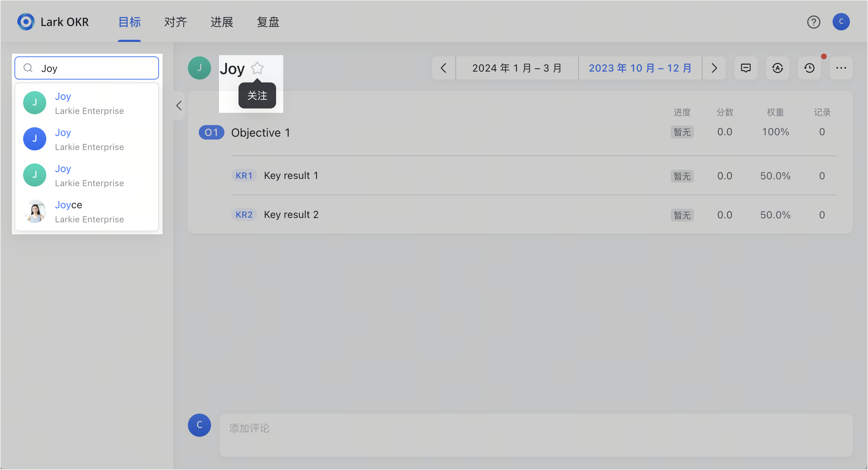
Task: Go to next period with right arrow
Action: click(714, 68)
